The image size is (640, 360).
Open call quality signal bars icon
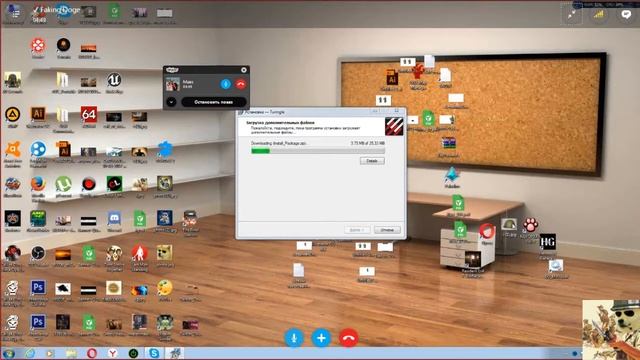pos(599,15)
